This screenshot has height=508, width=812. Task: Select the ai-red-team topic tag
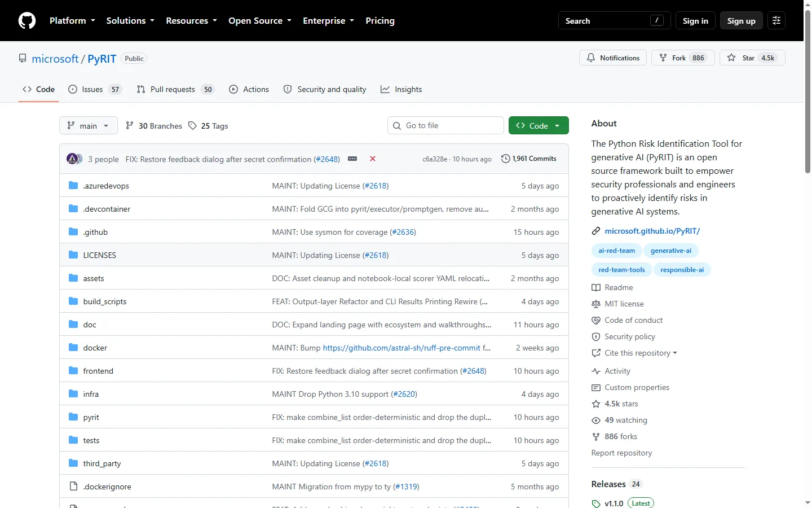point(616,251)
